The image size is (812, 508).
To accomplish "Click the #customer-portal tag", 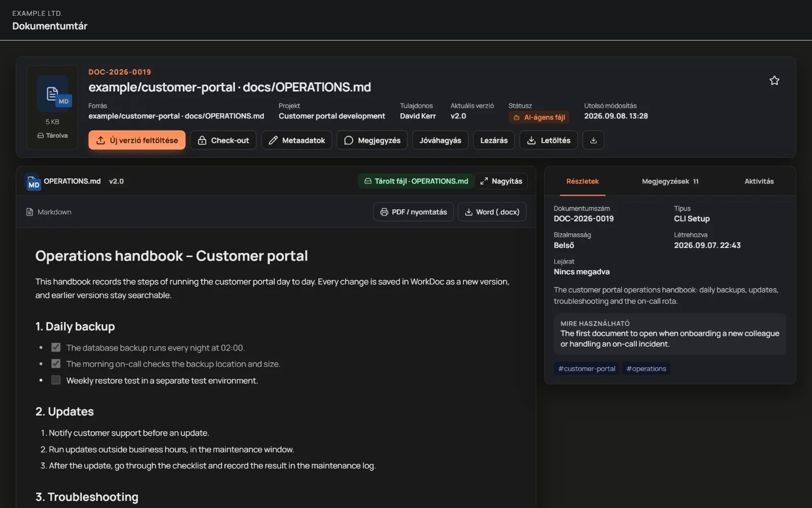I will [587, 369].
